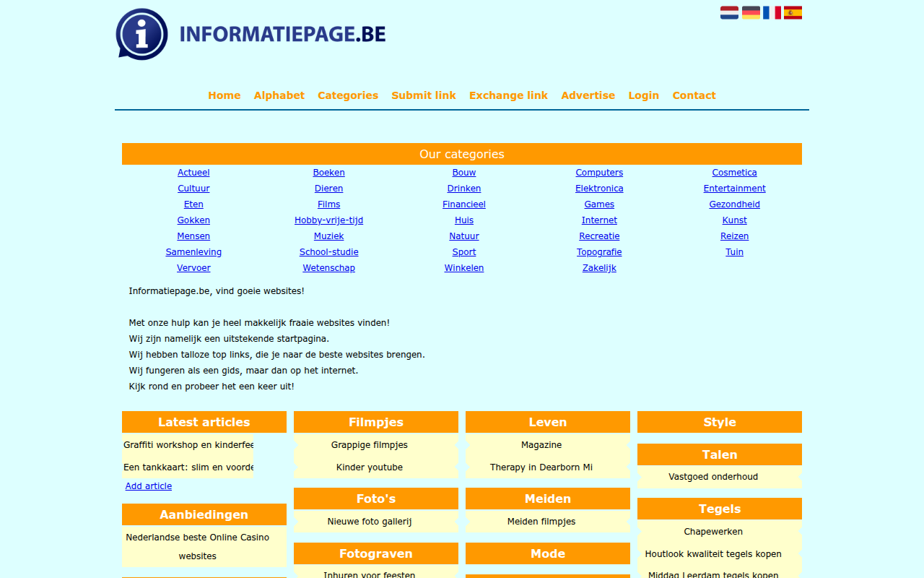
Task: Open the Computers category
Action: pyautogui.click(x=599, y=173)
